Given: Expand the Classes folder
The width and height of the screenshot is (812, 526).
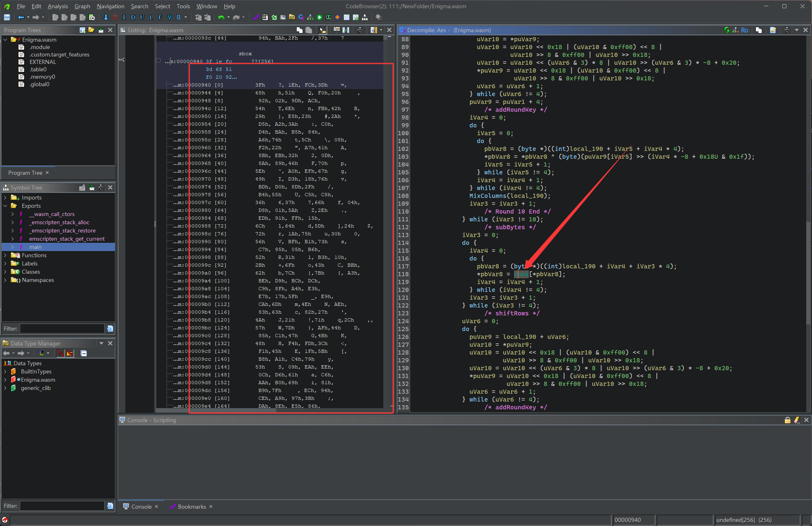Looking at the screenshot, I should pos(5,272).
